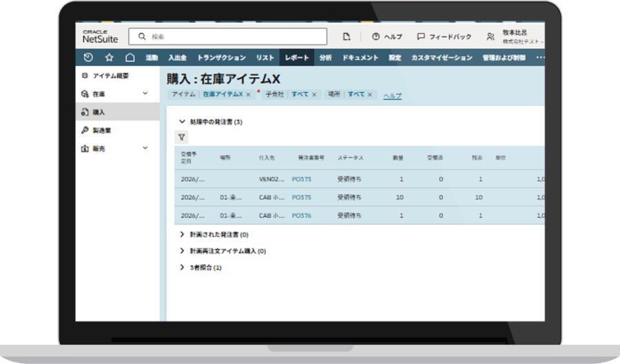Expand the 計画再注文アイテム購入 (0) section

point(182,250)
